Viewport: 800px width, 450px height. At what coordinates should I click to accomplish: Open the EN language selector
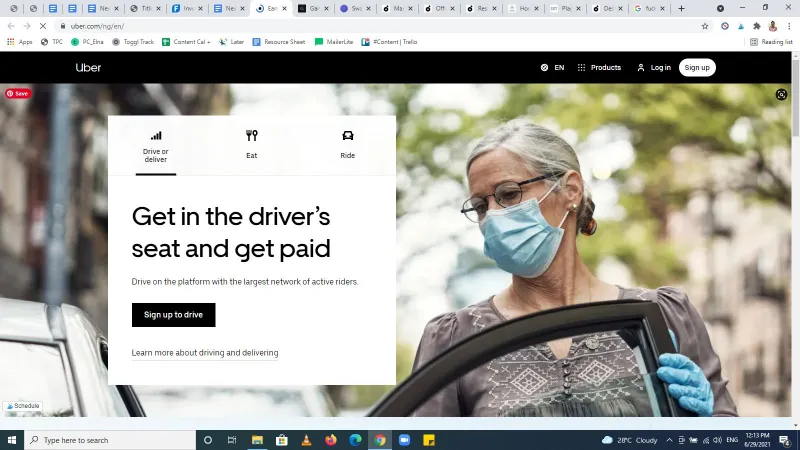point(552,67)
